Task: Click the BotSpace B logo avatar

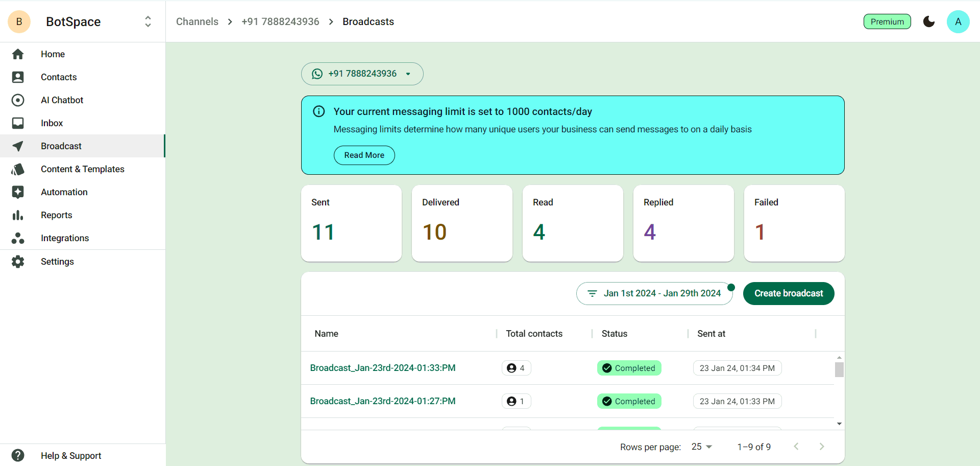Action: [x=19, y=21]
